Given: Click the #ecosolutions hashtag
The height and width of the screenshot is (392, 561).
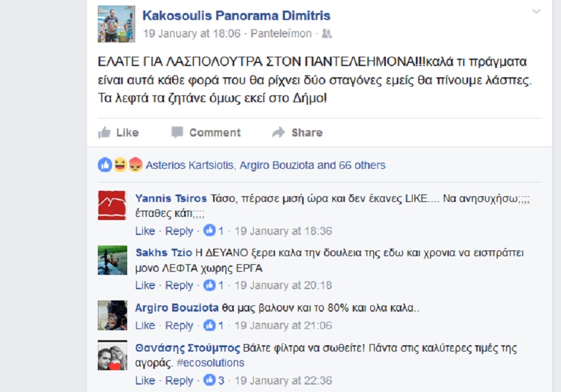Looking at the screenshot, I should click(211, 363).
